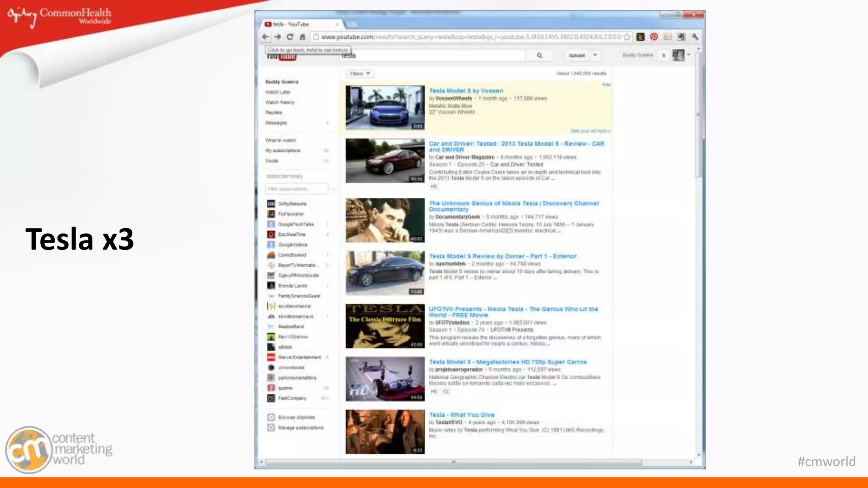The width and height of the screenshot is (868, 488).
Task: Open the account menu beside the avatar
Action: 689,55
